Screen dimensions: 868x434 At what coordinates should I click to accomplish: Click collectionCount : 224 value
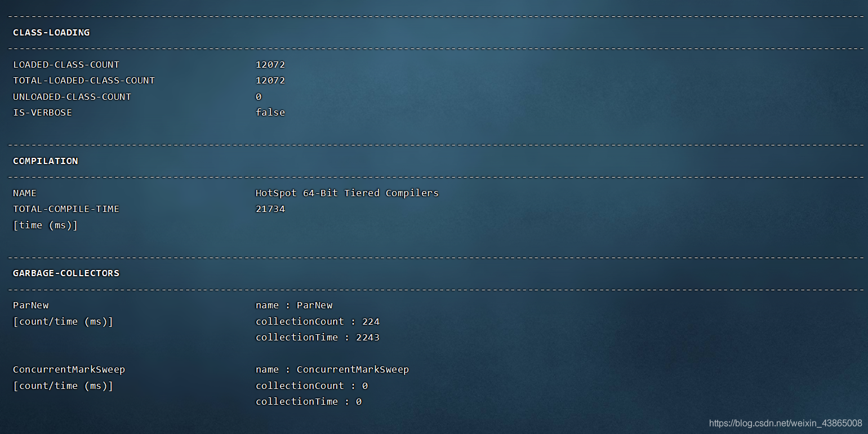coord(318,322)
